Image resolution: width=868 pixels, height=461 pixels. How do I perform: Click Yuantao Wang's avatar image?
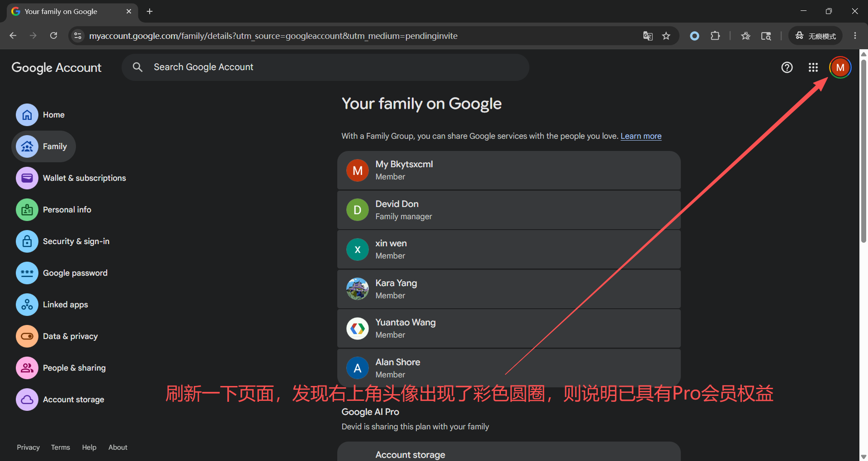[358, 329]
